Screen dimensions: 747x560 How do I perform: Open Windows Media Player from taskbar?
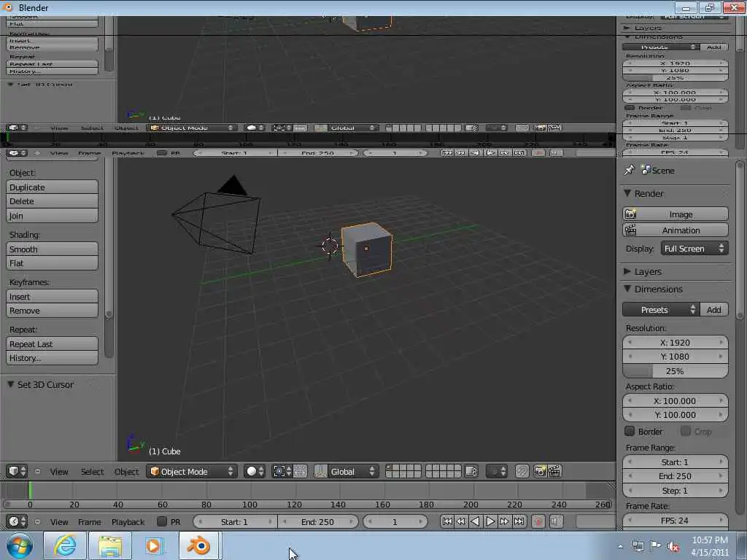pyautogui.click(x=154, y=545)
